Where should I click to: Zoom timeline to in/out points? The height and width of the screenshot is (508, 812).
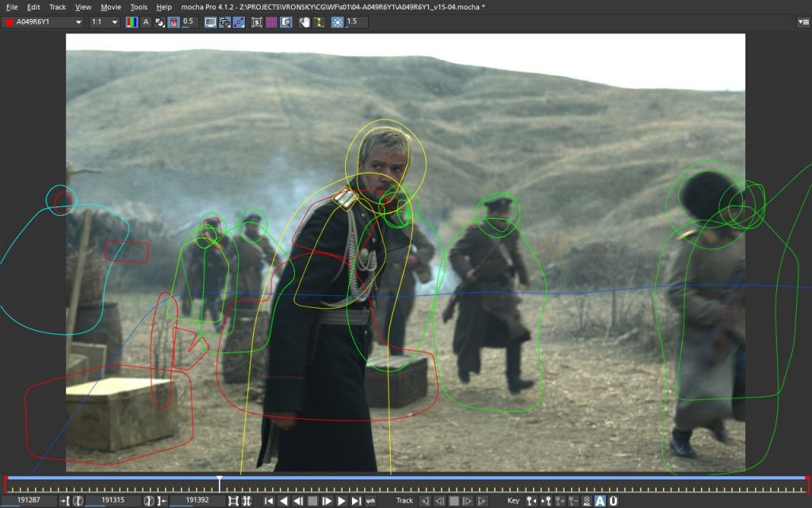(234, 501)
